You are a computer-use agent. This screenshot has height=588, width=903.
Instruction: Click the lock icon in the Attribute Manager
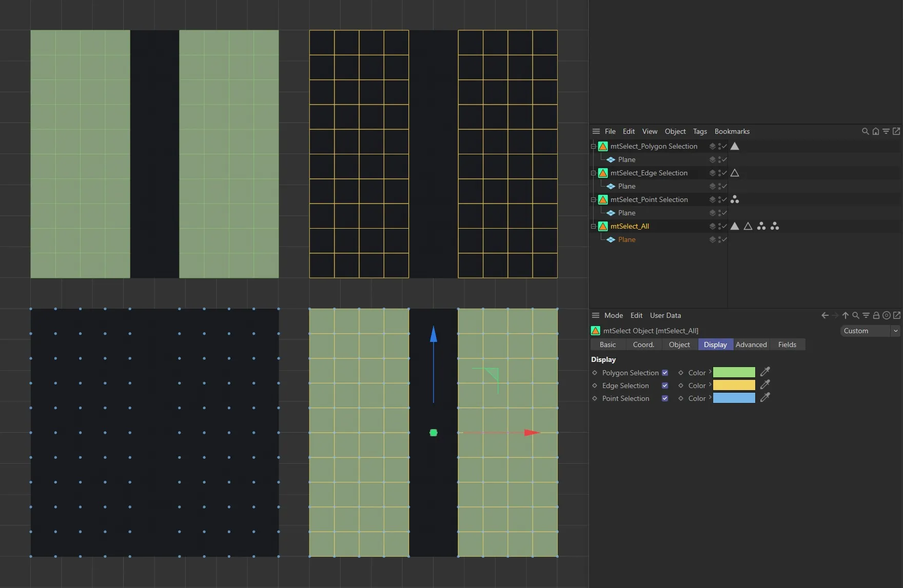pos(876,315)
